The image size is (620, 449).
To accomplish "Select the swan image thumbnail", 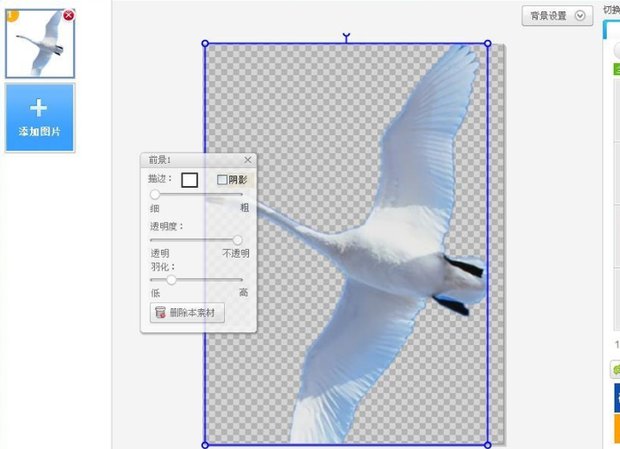I will click(x=39, y=43).
